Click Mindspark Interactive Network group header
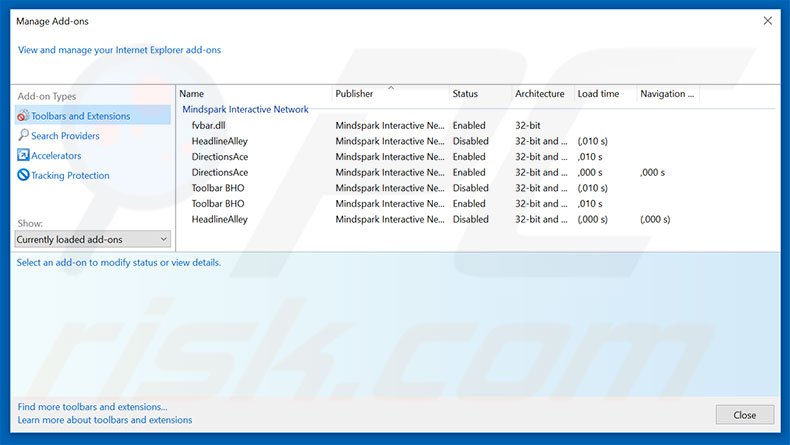 tap(245, 109)
